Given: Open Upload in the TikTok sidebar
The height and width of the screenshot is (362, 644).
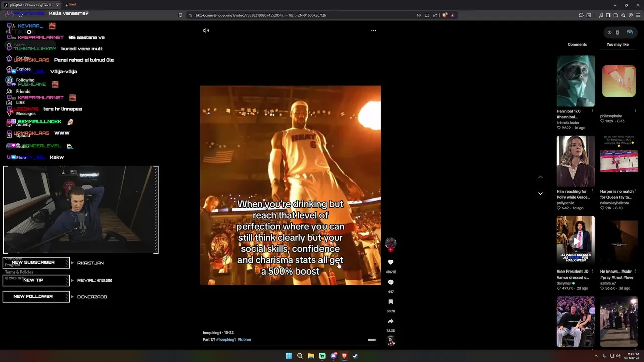Looking at the screenshot, I should (x=23, y=136).
